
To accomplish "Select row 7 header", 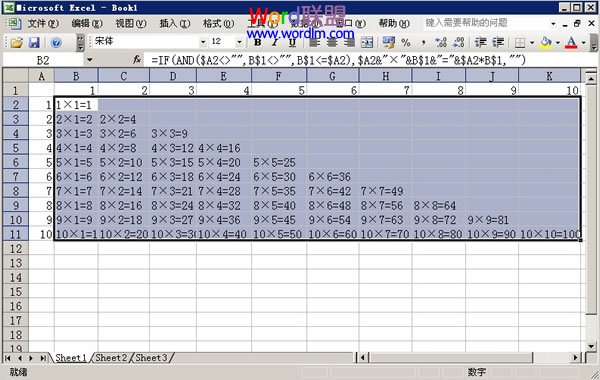I will pyautogui.click(x=16, y=176).
